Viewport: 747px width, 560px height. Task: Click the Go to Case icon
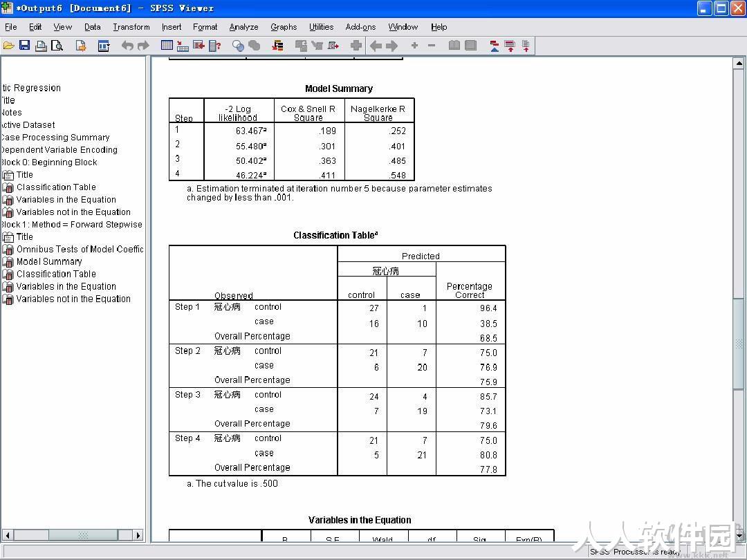[x=183, y=46]
